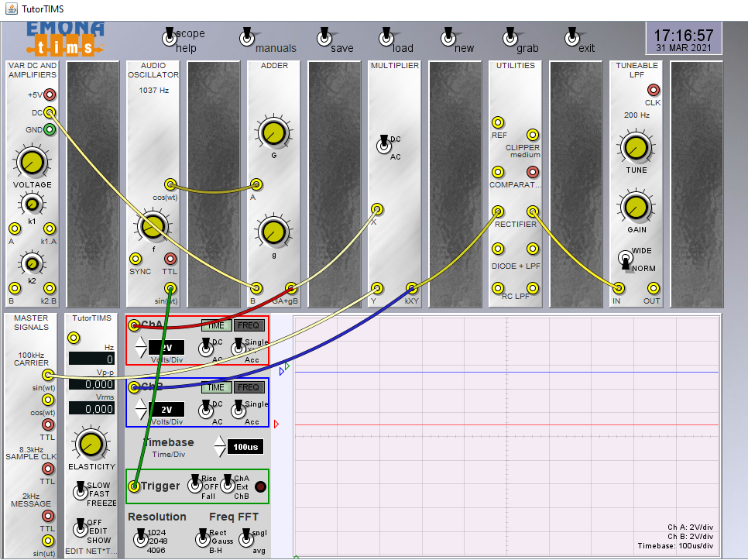Click the VOLTAGE knob on VAR DC module
Screen dimensions: 748x560
pyautogui.click(x=32, y=162)
